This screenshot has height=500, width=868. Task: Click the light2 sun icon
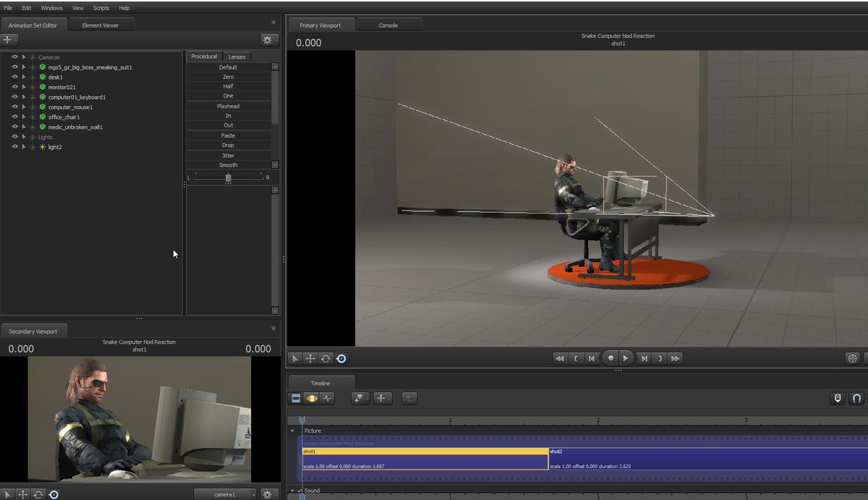coord(43,147)
